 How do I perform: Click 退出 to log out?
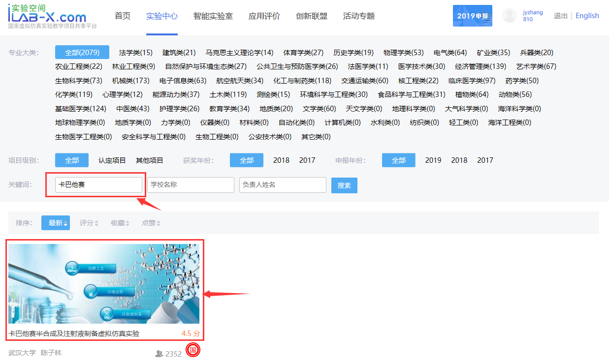(x=560, y=16)
